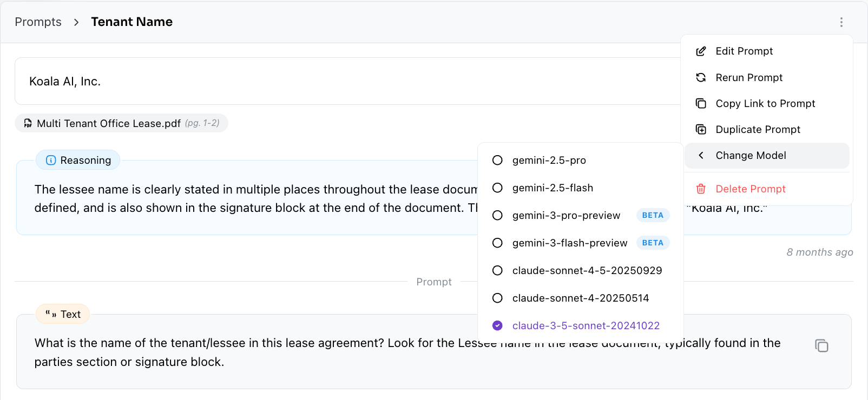Click the Reasoning info icon
Image resolution: width=868 pixels, height=400 pixels.
tap(51, 160)
